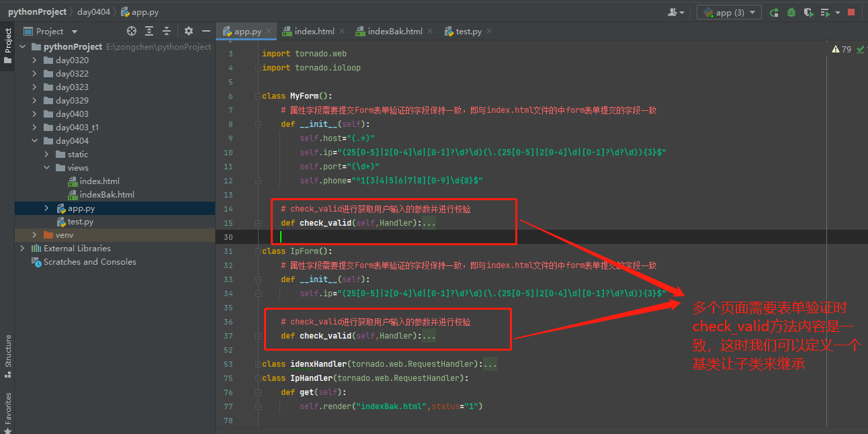Click day0404 in the breadcrumb bar

(93, 12)
